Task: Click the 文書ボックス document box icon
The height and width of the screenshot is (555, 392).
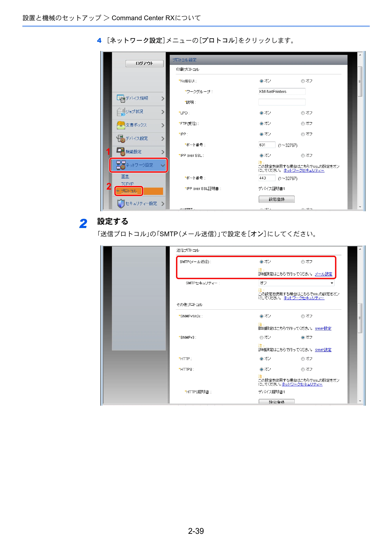Action: (121, 125)
